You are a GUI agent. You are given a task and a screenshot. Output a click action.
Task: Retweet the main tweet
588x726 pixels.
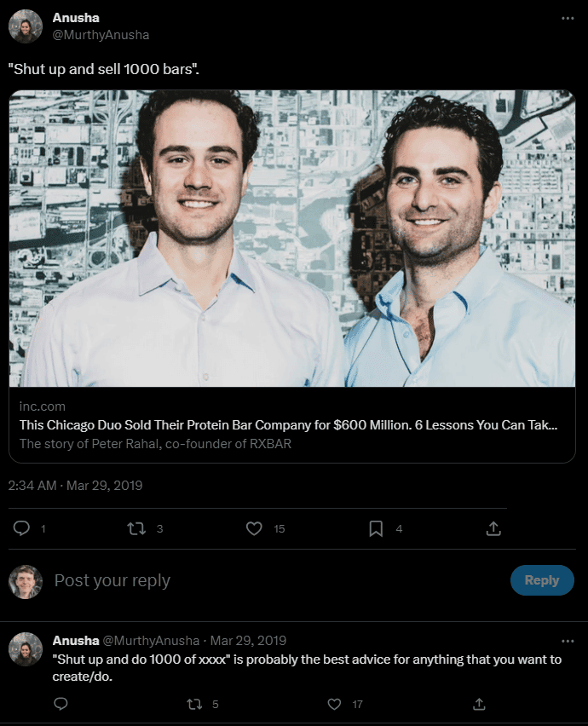[136, 528]
